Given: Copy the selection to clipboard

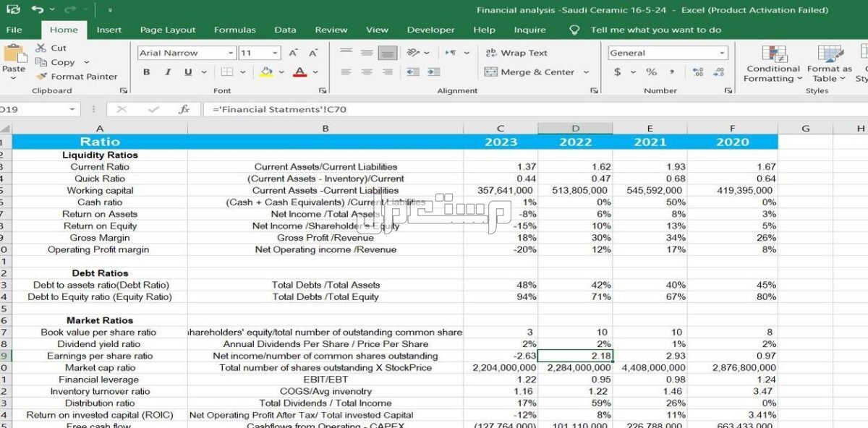Looking at the screenshot, I should pos(55,62).
